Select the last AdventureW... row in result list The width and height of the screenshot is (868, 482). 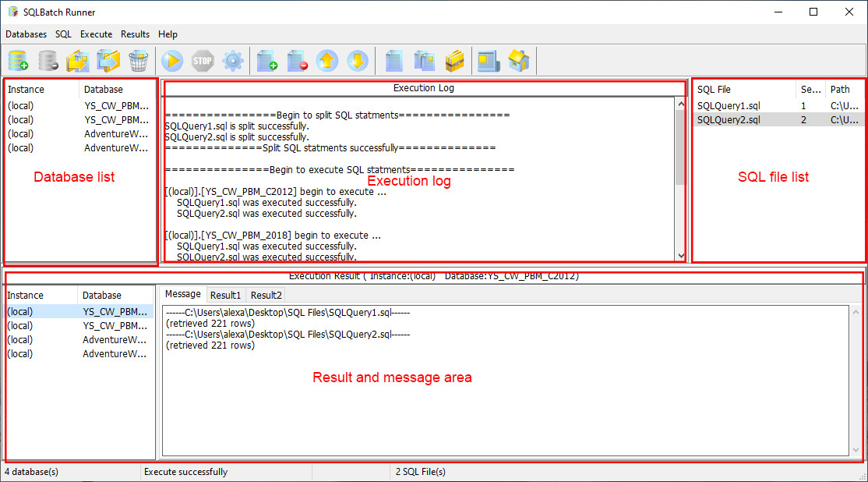[79, 354]
